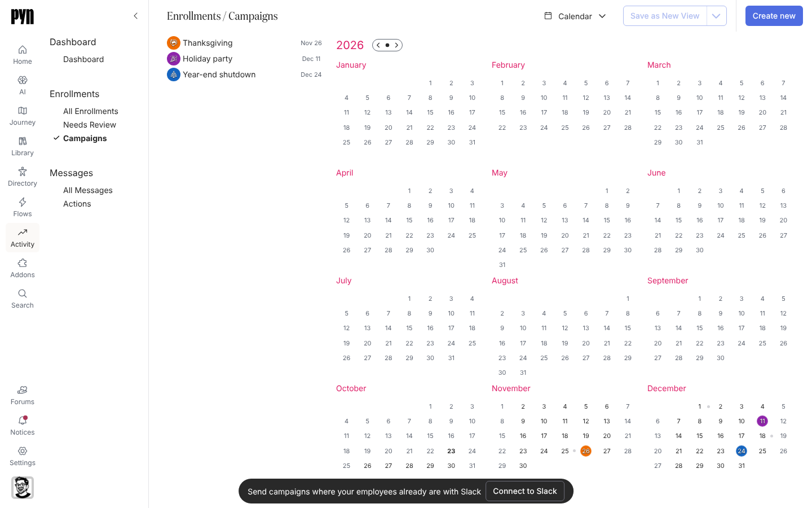Select the Campaigns menu item
The height and width of the screenshot is (508, 812).
point(85,138)
